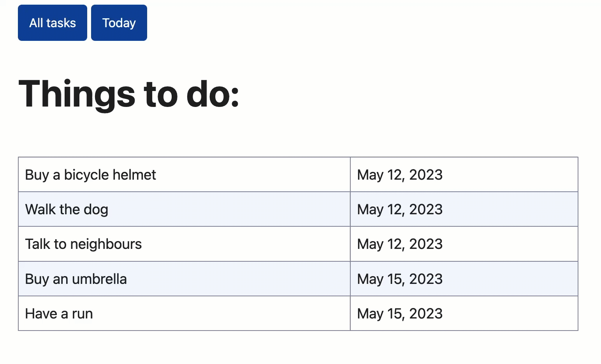
Task: Click the middle row listing Talk to neighbours
Action: click(184, 244)
